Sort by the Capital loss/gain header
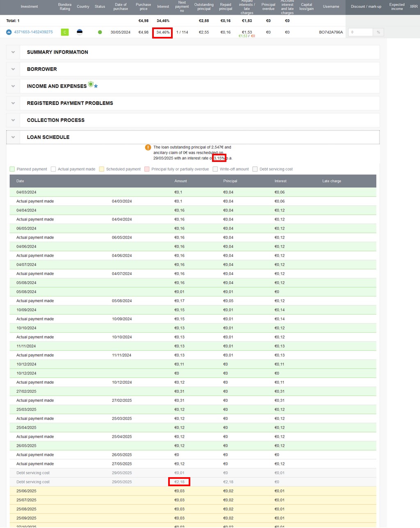This screenshot has height=528, width=420. pos(306,7)
